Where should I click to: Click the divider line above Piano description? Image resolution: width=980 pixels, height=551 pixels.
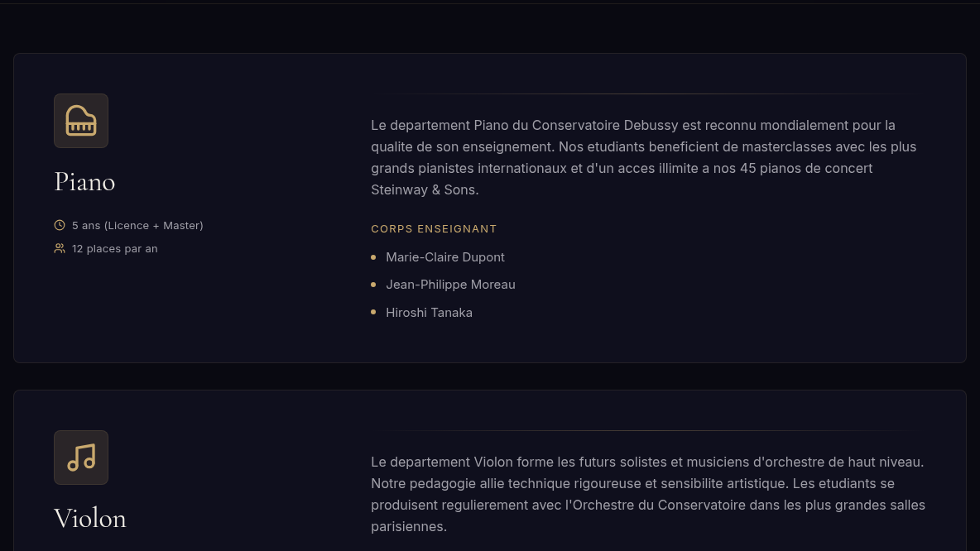(x=648, y=93)
